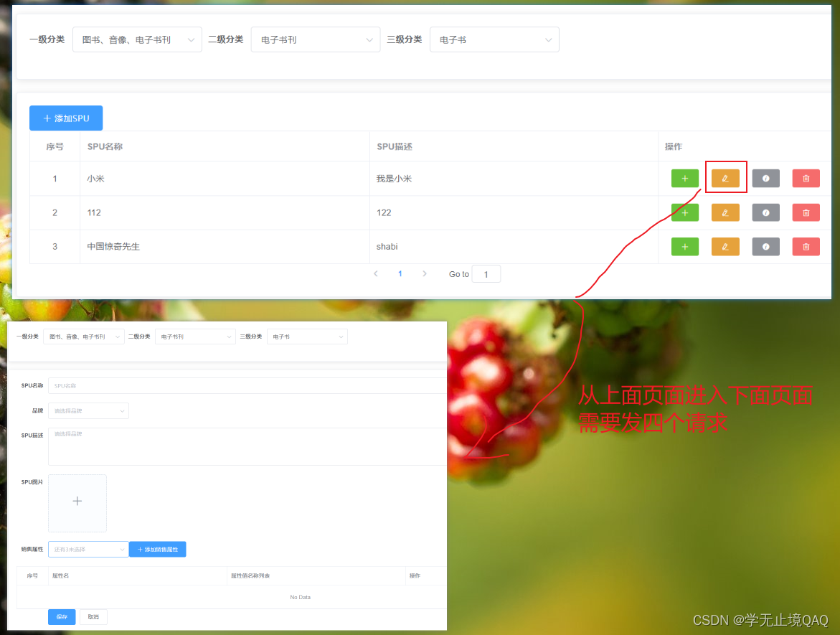
Task: Open the info icon on 小米 row
Action: pyautogui.click(x=765, y=178)
